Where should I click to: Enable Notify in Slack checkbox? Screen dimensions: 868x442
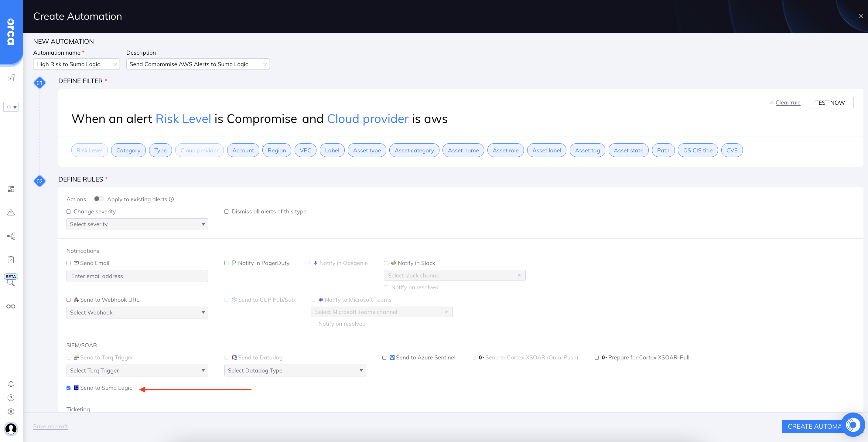tap(386, 263)
